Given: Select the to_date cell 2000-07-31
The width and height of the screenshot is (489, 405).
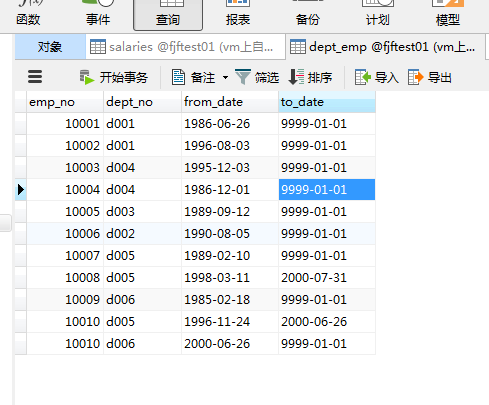Looking at the screenshot, I should [x=327, y=278].
